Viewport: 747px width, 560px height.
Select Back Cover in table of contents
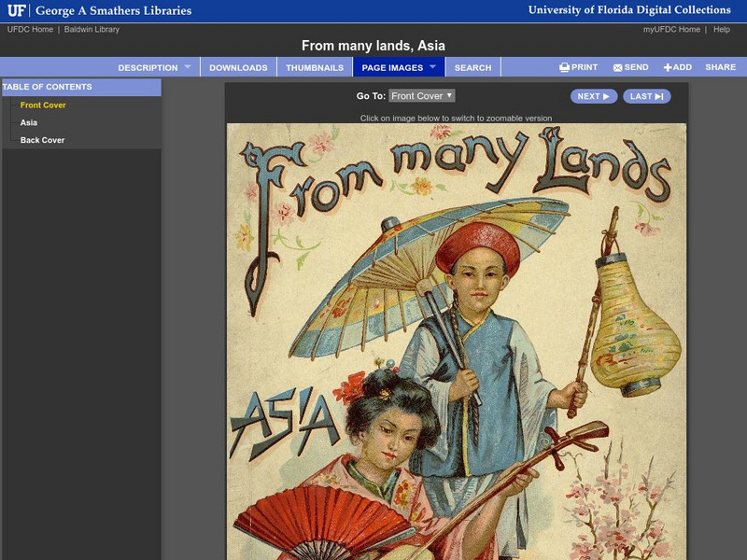click(42, 140)
